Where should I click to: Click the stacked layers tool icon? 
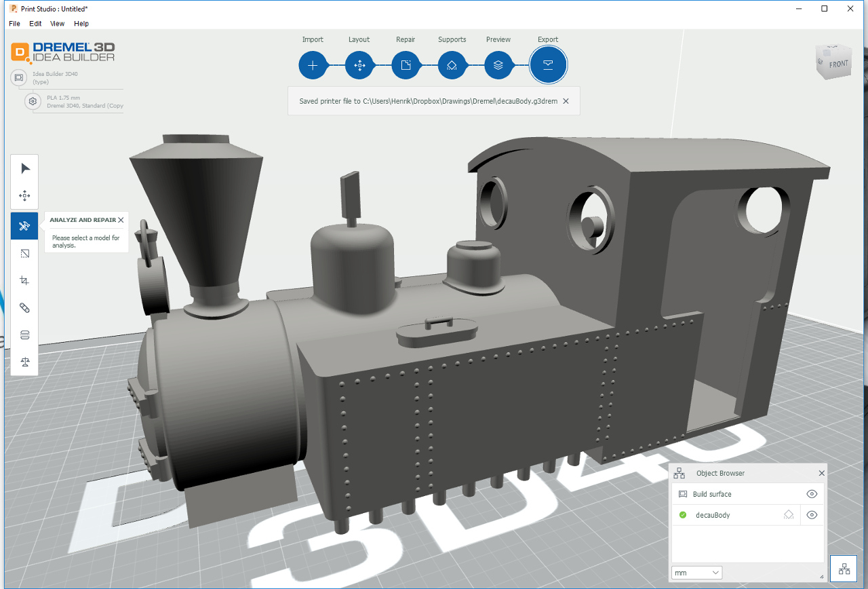[25, 335]
